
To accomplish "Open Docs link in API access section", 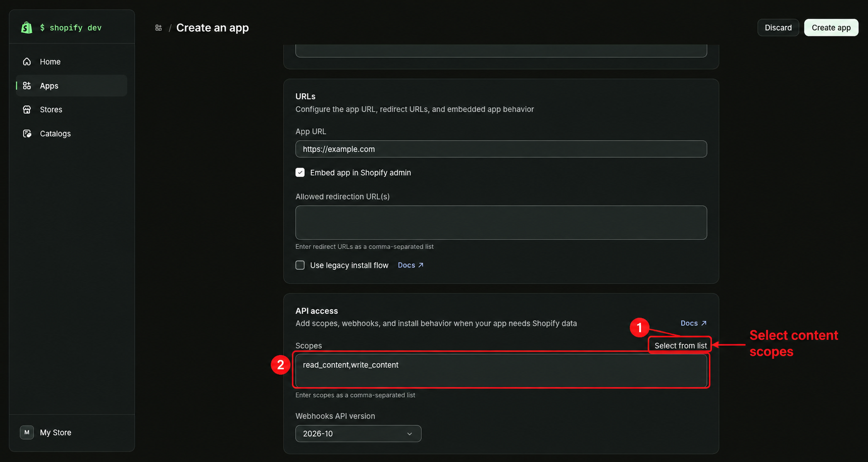I will click(x=693, y=323).
